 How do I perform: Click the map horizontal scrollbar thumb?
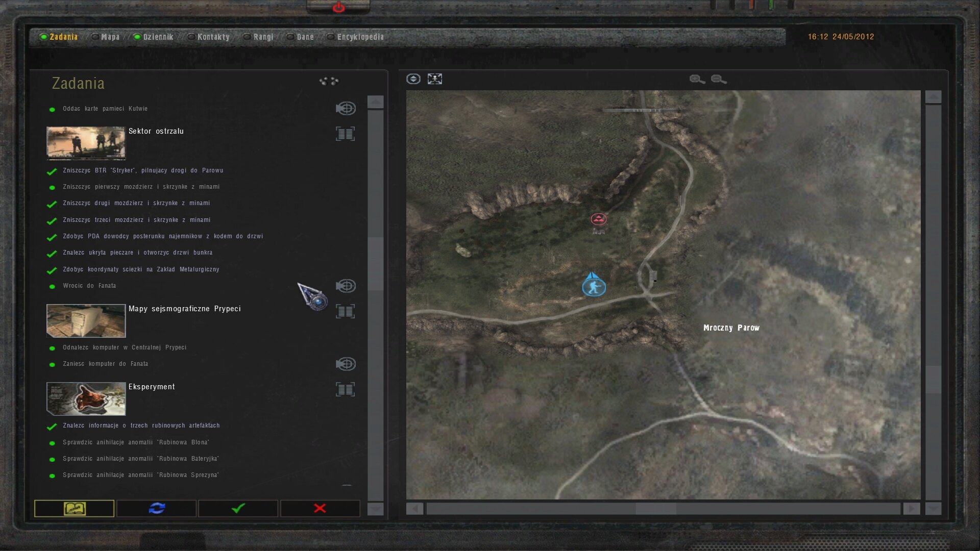[656, 509]
